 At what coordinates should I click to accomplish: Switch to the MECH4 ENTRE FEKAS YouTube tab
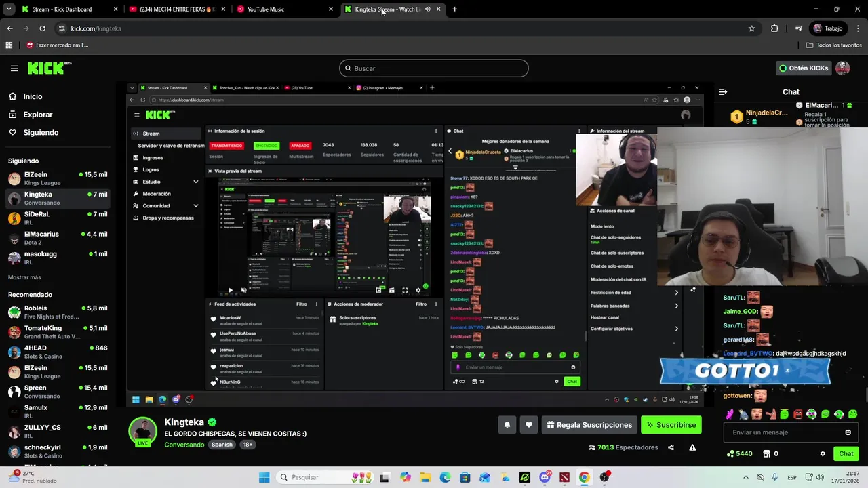(x=176, y=9)
